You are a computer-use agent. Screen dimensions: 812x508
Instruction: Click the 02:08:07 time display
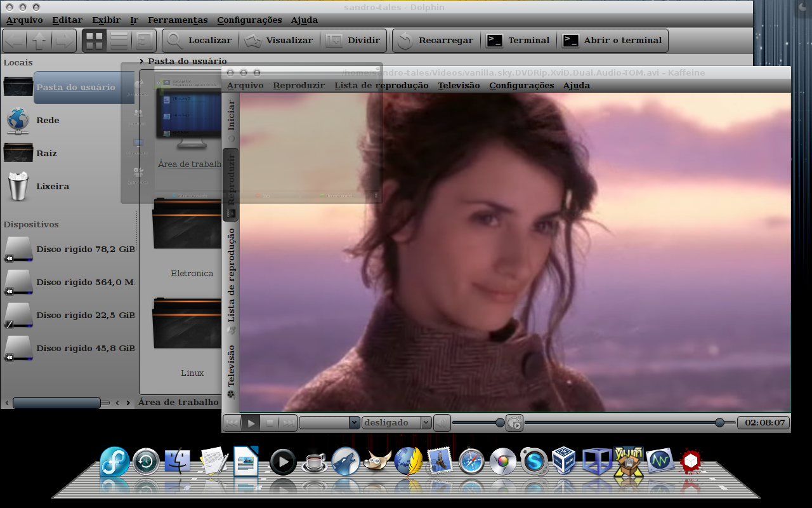pos(763,422)
